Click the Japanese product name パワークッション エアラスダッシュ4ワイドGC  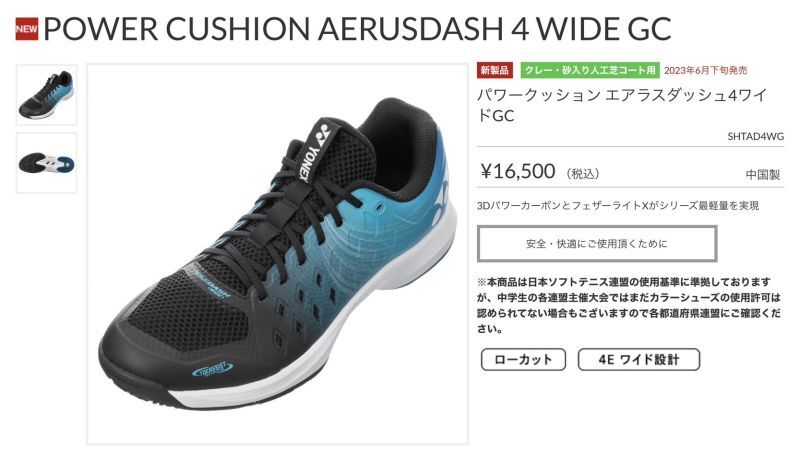(622, 105)
